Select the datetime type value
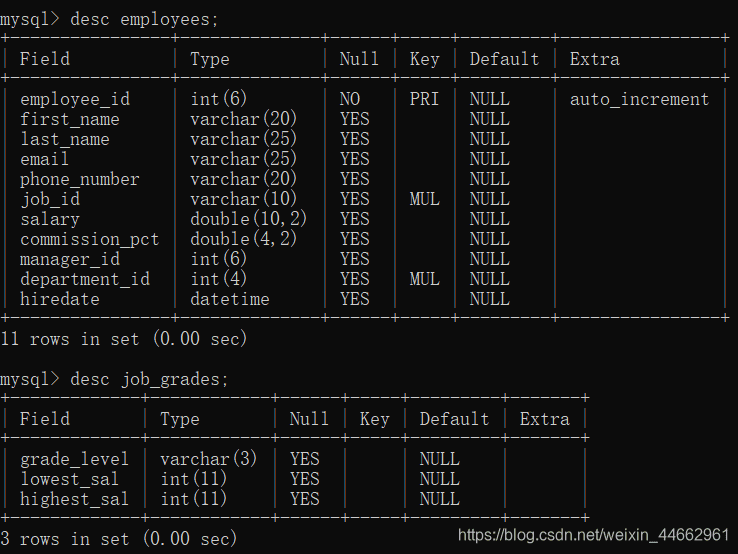 pos(229,299)
